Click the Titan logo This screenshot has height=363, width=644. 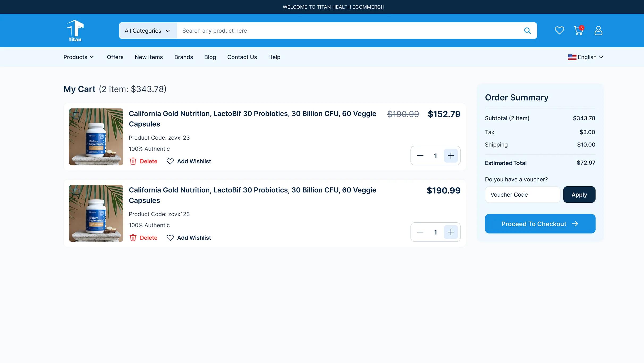click(75, 31)
